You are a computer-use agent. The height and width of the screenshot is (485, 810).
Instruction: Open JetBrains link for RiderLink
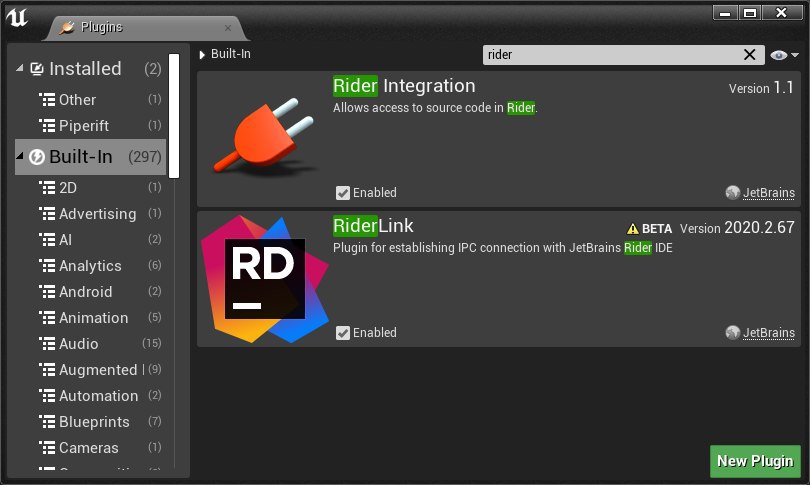pos(769,333)
